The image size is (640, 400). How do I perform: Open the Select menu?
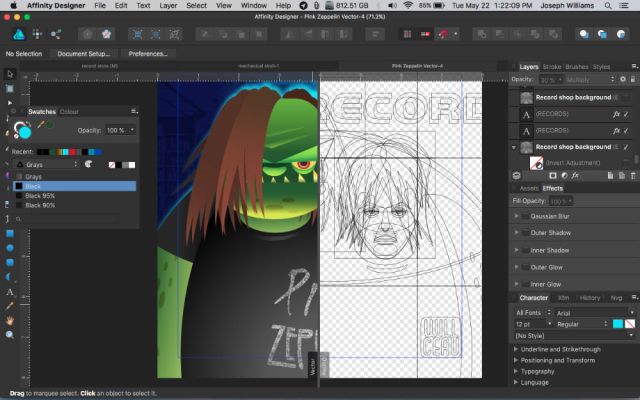pyautogui.click(x=196, y=6)
